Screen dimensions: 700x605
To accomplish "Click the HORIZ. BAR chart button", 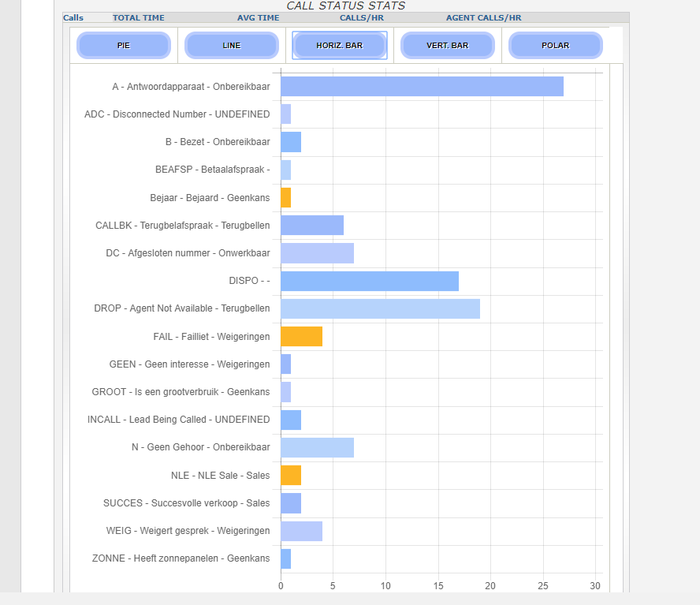I will (340, 46).
